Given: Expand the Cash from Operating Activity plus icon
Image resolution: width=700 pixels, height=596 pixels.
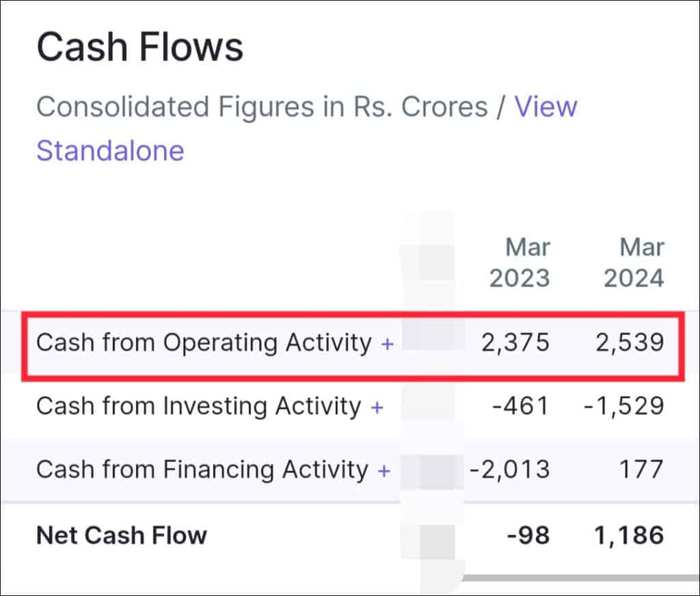Looking at the screenshot, I should 388,344.
